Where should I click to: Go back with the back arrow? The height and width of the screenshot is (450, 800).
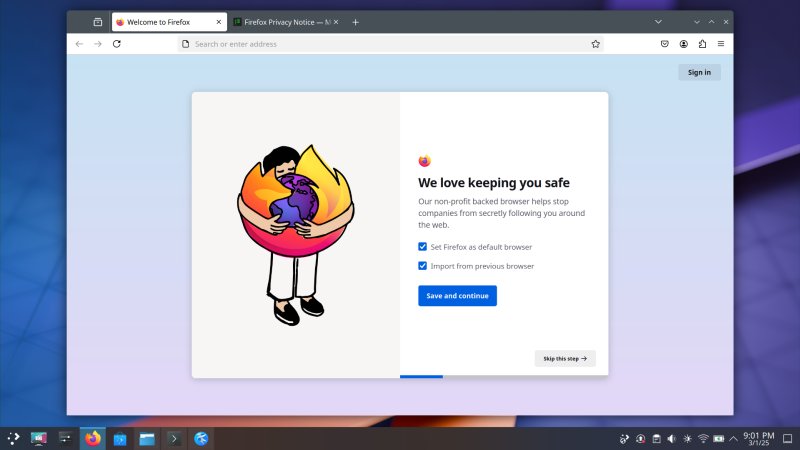coord(79,44)
